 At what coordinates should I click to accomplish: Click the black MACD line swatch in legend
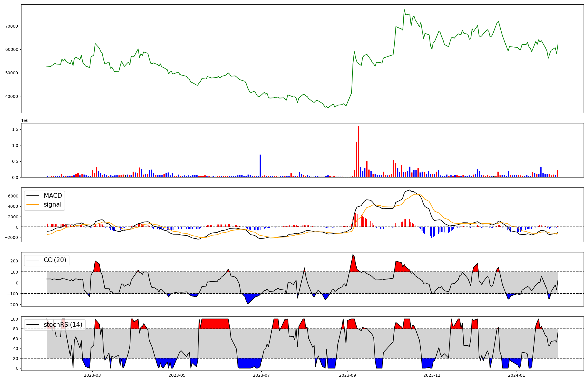33,196
